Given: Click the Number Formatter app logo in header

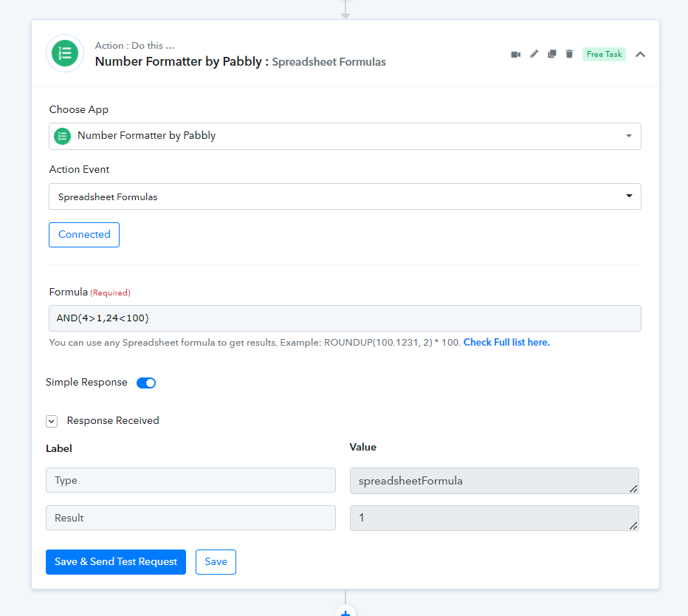Looking at the screenshot, I should [x=65, y=54].
